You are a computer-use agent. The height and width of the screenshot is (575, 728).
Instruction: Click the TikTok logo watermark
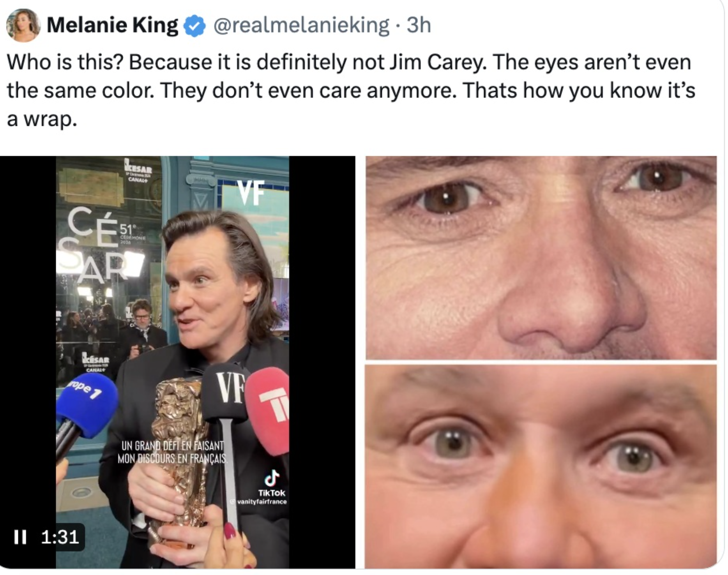pyautogui.click(x=272, y=478)
